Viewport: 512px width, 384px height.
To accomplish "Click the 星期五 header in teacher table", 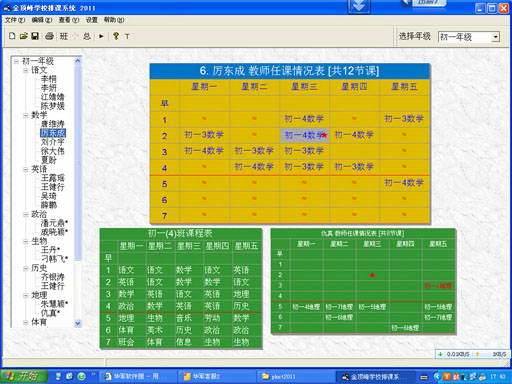I will [x=404, y=87].
